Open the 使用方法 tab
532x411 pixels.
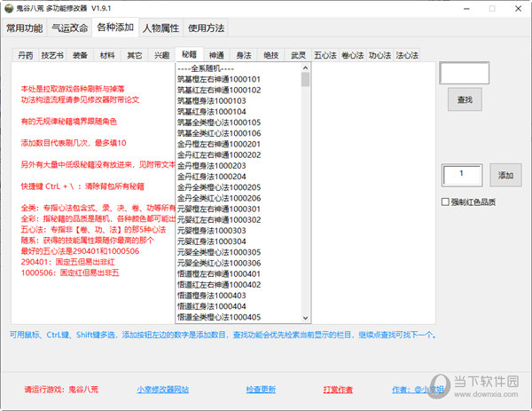click(x=207, y=28)
